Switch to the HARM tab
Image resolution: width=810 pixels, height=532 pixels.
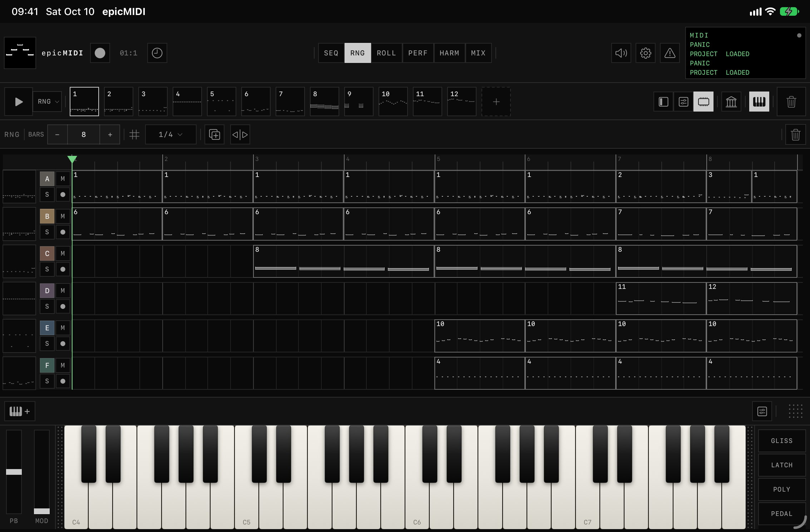click(x=449, y=53)
